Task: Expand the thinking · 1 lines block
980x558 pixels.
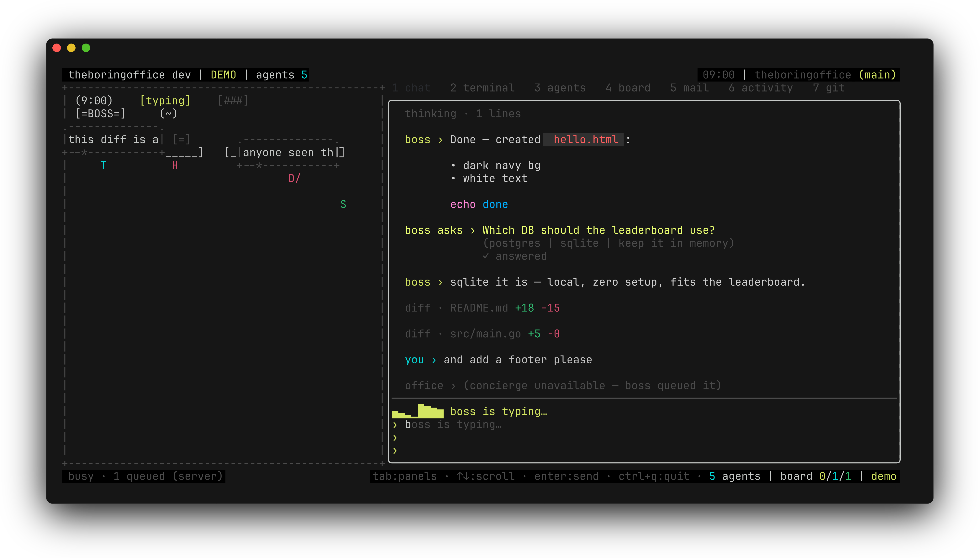Action: click(x=463, y=114)
